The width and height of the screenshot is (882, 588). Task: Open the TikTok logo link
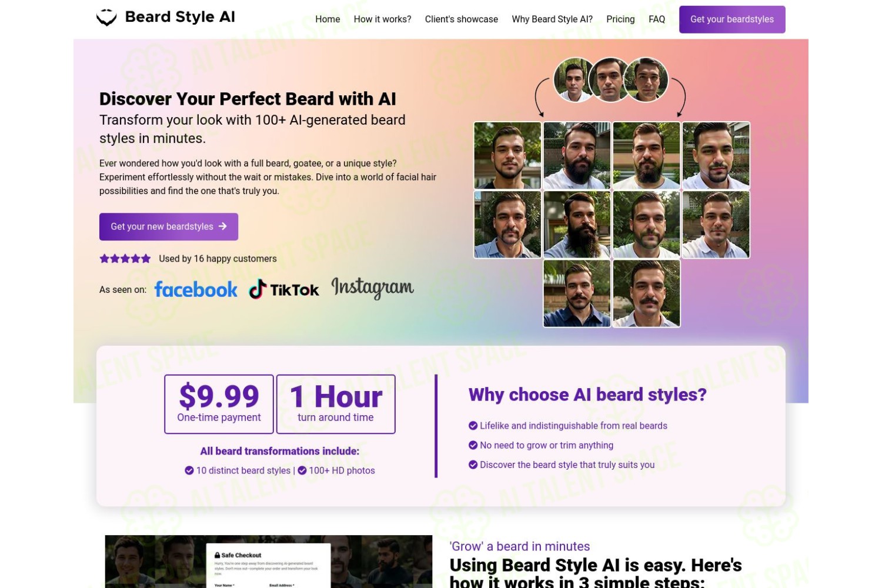tap(284, 289)
